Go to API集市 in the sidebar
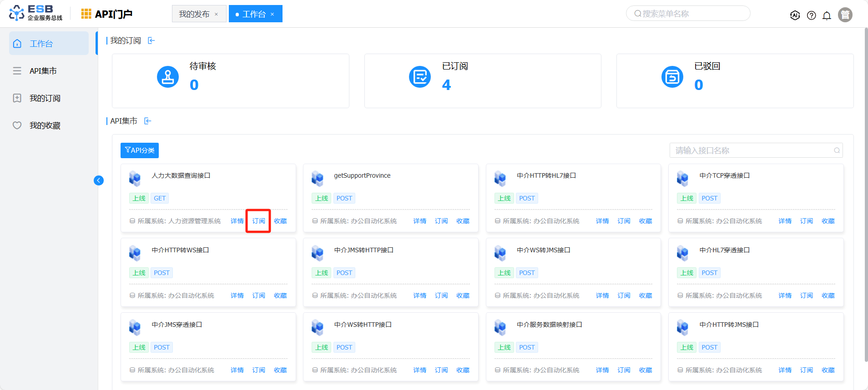Screen dimensions: 868x390 [43, 71]
